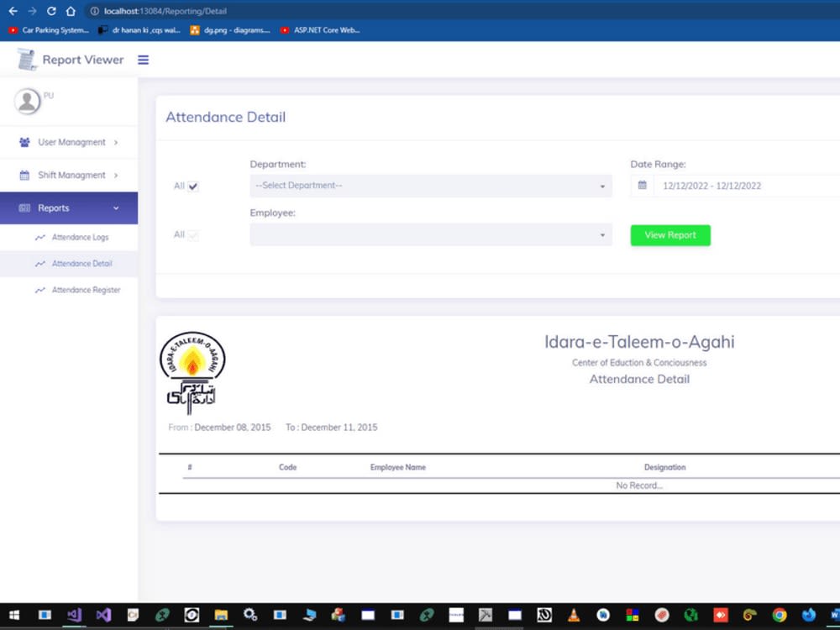840x630 pixels.
Task: Open the Windows Start menu
Action: click(x=14, y=615)
